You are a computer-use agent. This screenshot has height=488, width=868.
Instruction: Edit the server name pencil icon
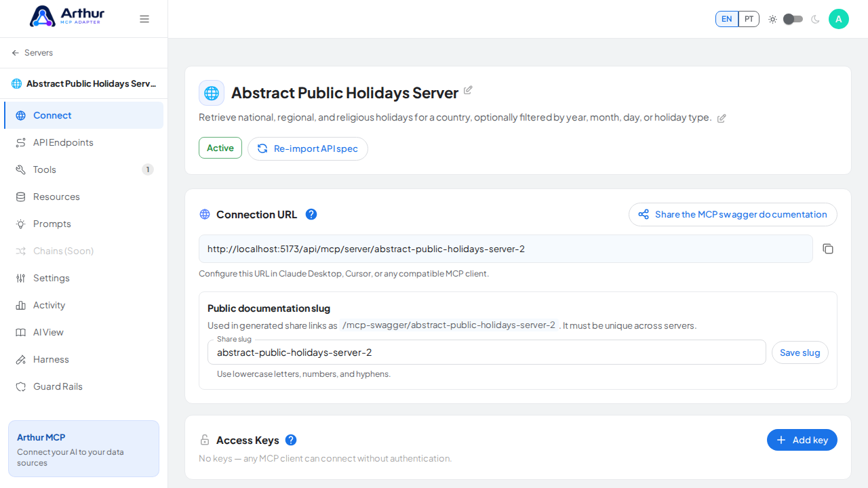pos(468,90)
